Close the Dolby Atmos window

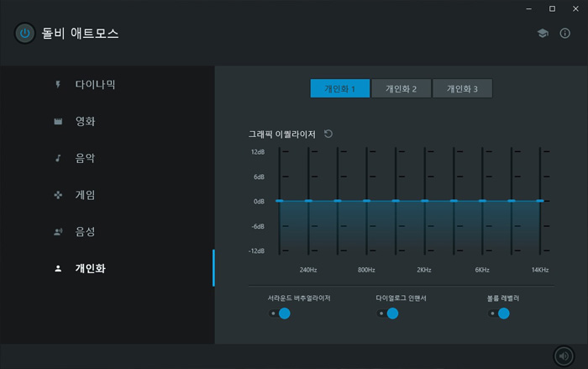pyautogui.click(x=575, y=8)
